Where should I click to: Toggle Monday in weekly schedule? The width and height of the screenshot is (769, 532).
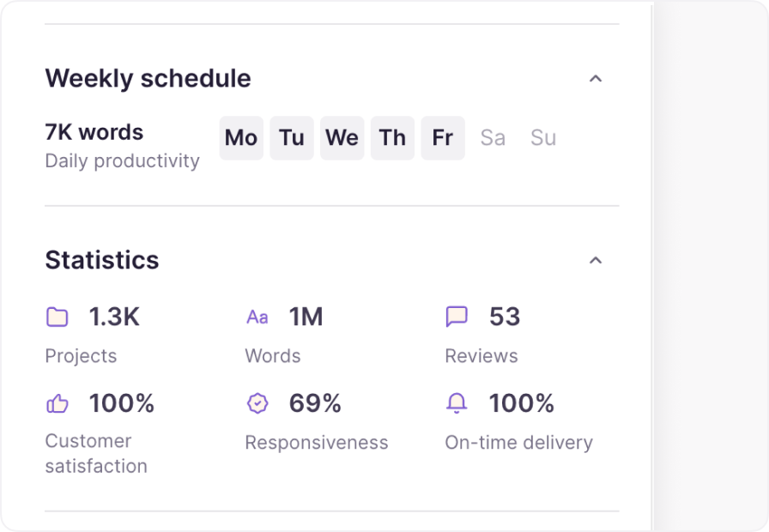(241, 138)
